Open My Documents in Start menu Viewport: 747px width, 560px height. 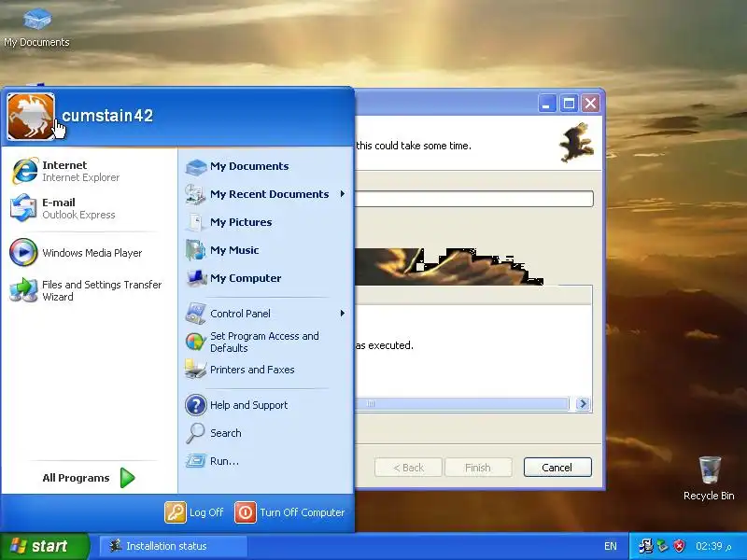click(266, 166)
